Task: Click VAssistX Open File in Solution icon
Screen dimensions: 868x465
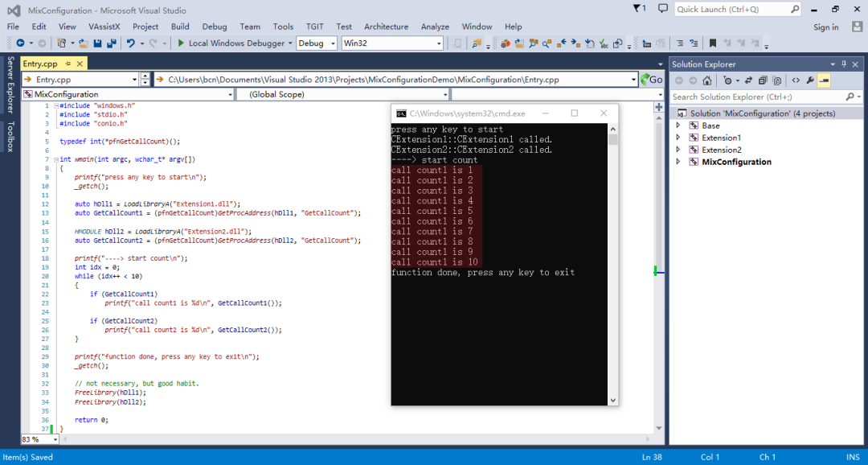Action: [519, 43]
